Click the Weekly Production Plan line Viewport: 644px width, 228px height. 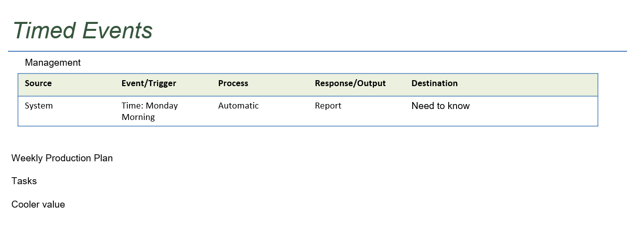coord(62,158)
